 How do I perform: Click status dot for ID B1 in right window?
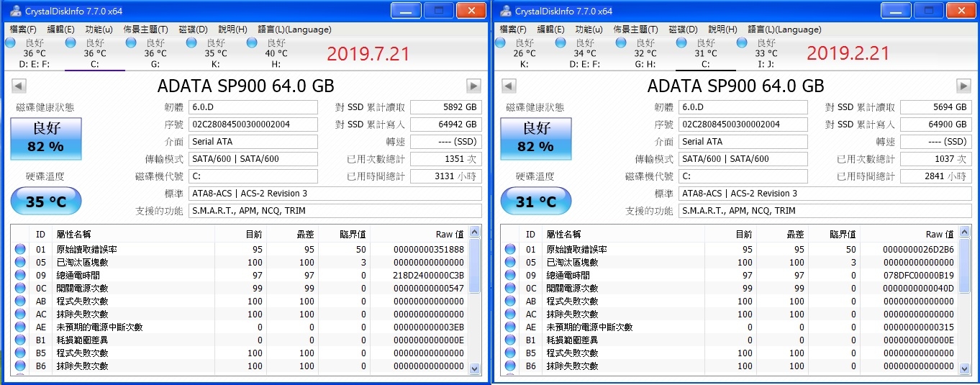pyautogui.click(x=511, y=340)
